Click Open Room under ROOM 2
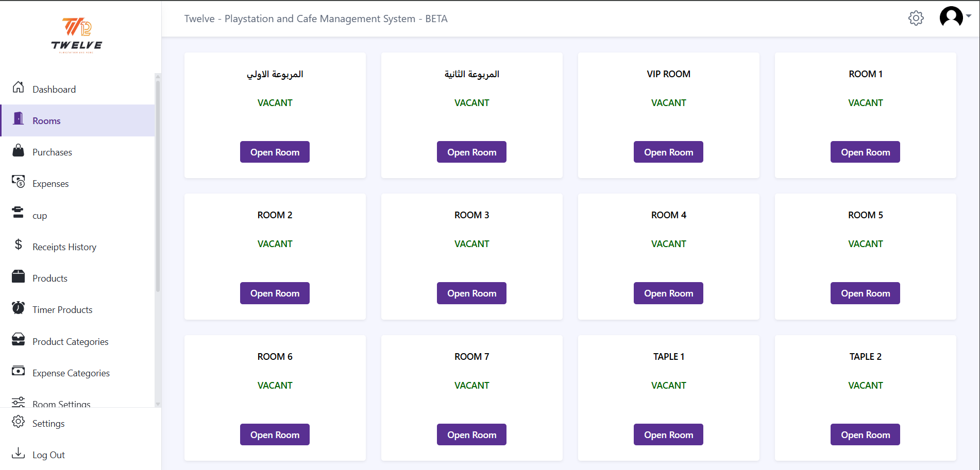Screen dimensions: 980x470 275,293
